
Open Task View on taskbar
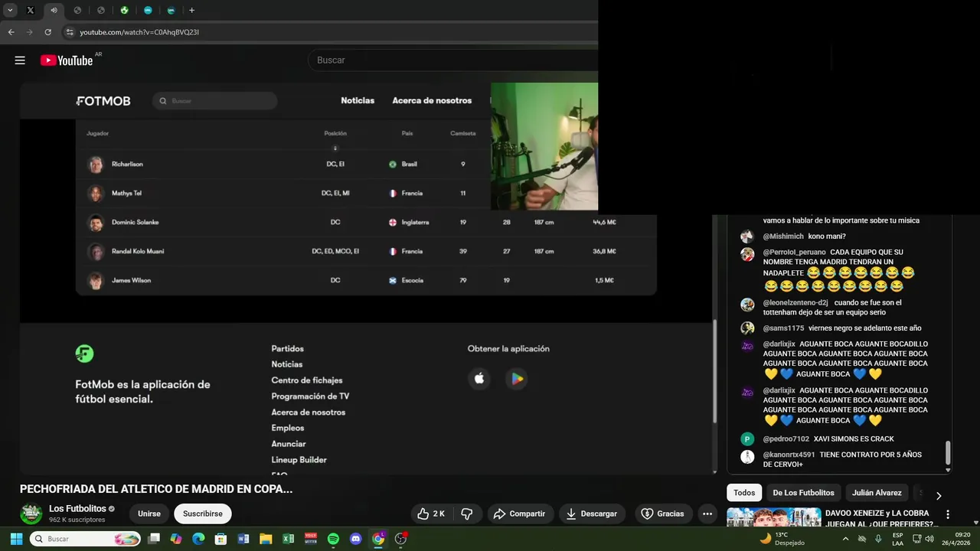pos(153,539)
